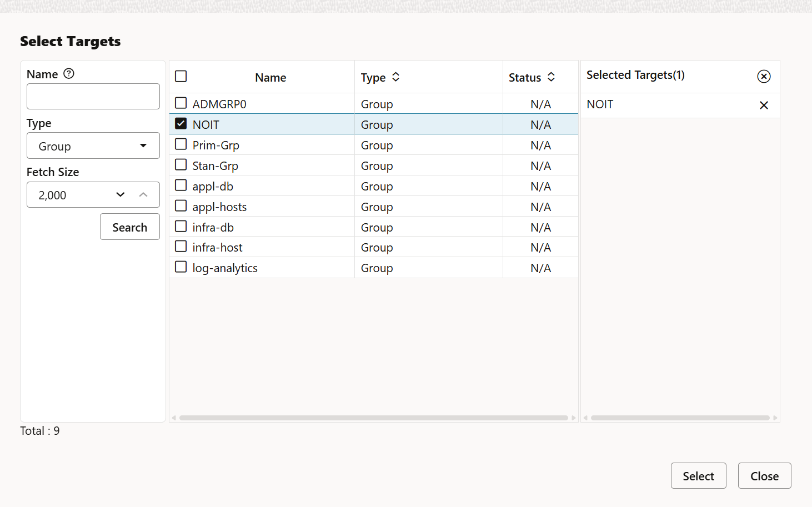Remove NOIT using the X icon
The width and height of the screenshot is (812, 507).
point(764,105)
